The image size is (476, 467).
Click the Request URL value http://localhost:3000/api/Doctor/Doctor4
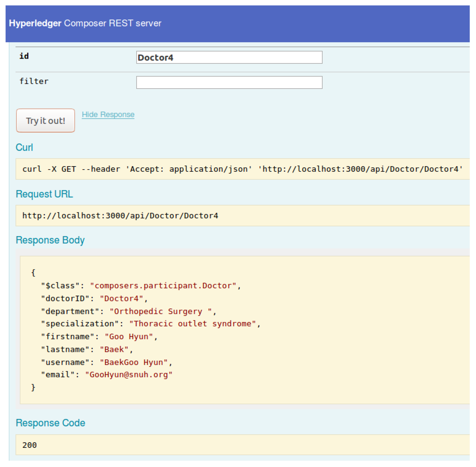tap(120, 216)
